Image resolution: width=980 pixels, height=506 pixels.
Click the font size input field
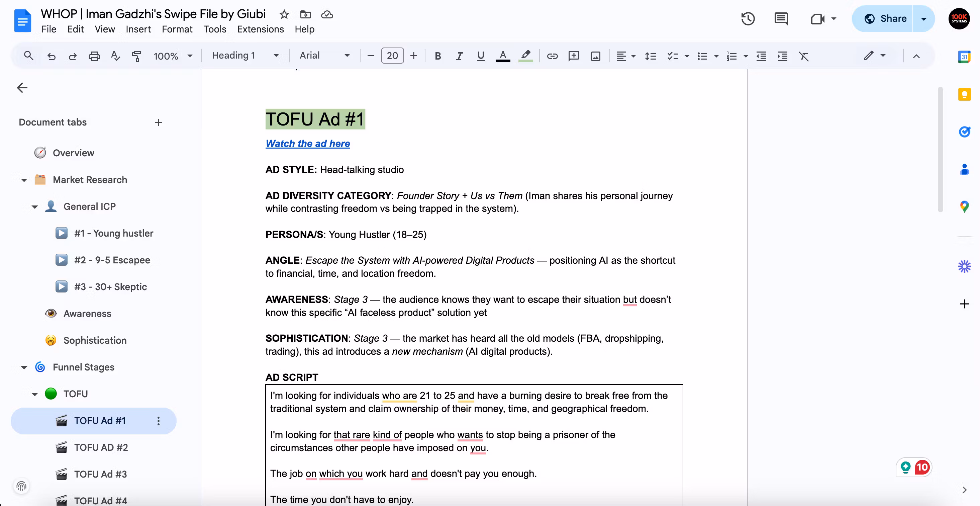(x=392, y=56)
